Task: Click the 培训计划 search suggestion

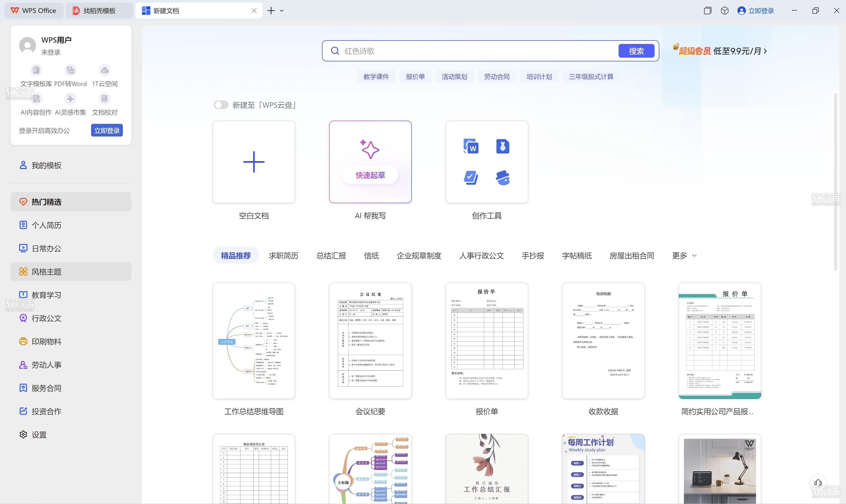Action: (539, 76)
